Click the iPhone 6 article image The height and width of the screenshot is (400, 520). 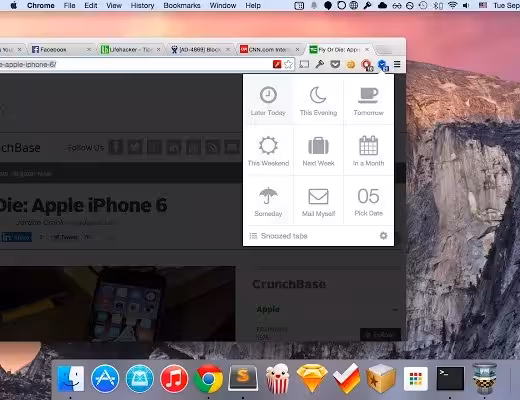pyautogui.click(x=118, y=303)
